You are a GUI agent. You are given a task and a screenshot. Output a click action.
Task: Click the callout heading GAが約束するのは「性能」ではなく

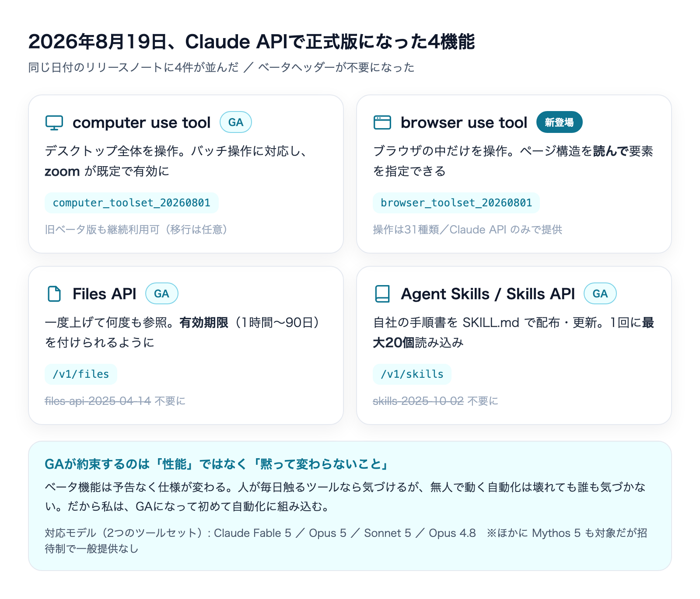click(217, 464)
